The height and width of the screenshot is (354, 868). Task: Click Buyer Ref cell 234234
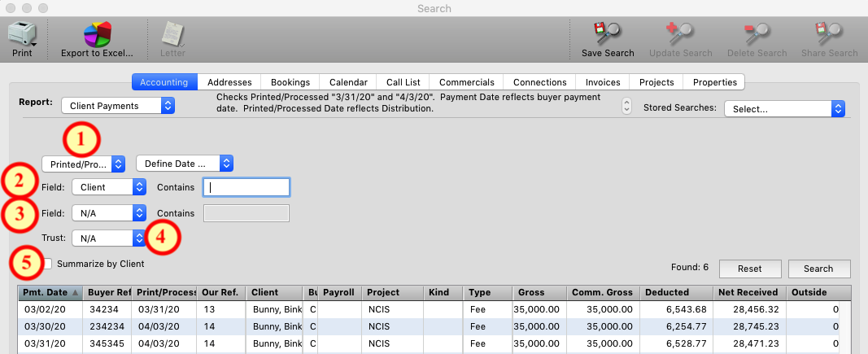[105, 327]
